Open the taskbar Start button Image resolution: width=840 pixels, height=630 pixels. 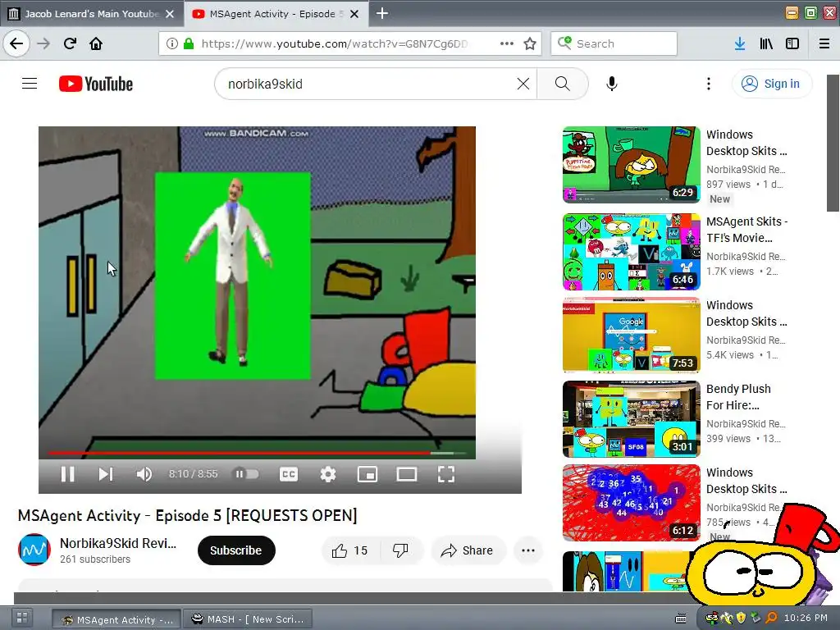22,618
